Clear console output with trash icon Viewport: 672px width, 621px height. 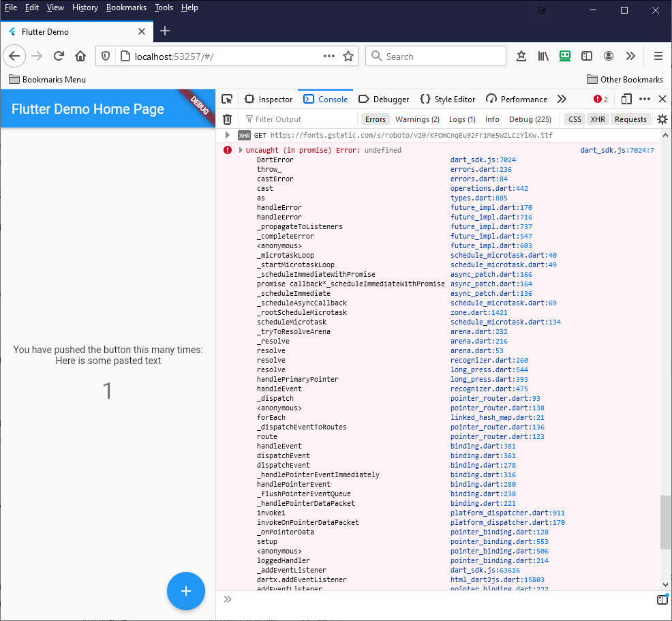click(x=228, y=119)
